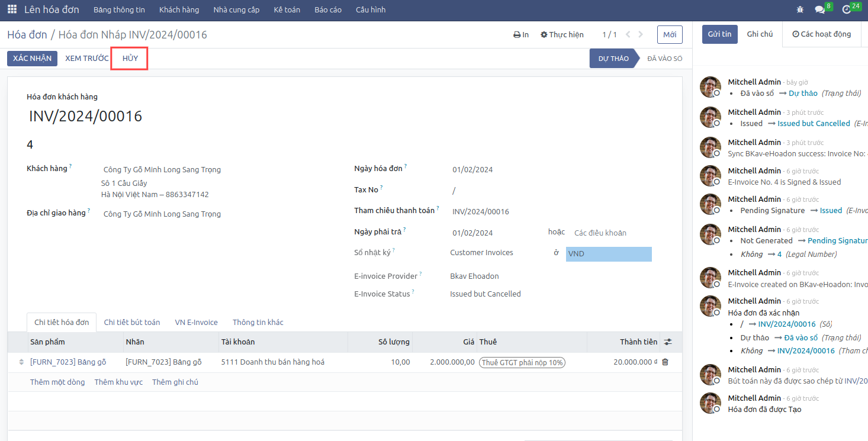Viewport: 868px width, 441px height.
Task: Switch to Chi tiết bút toán tab
Action: click(131, 323)
